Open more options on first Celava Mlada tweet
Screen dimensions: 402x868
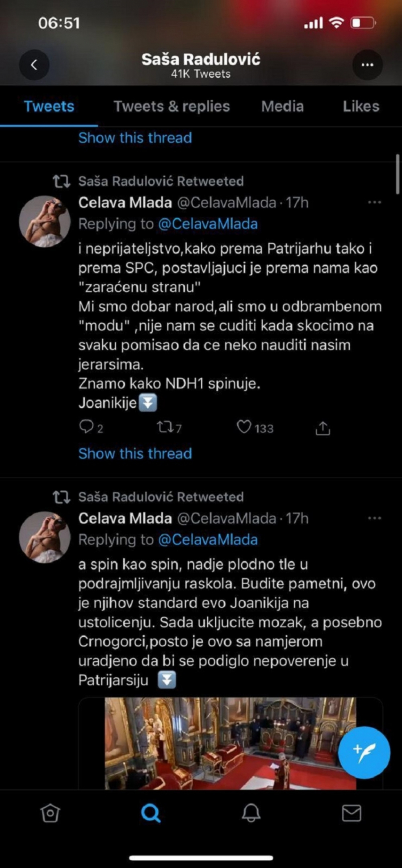point(374,203)
